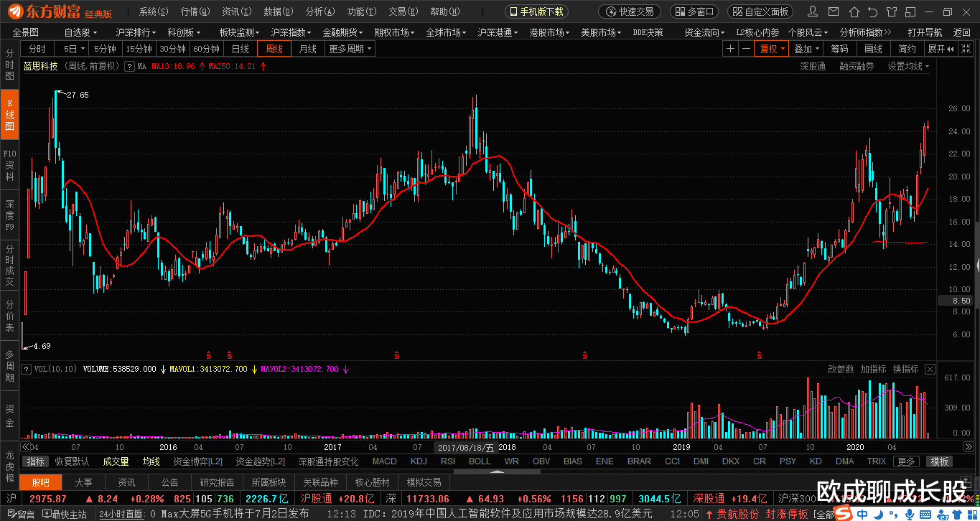
Task: Open 模板 template button
Action: [x=940, y=461]
